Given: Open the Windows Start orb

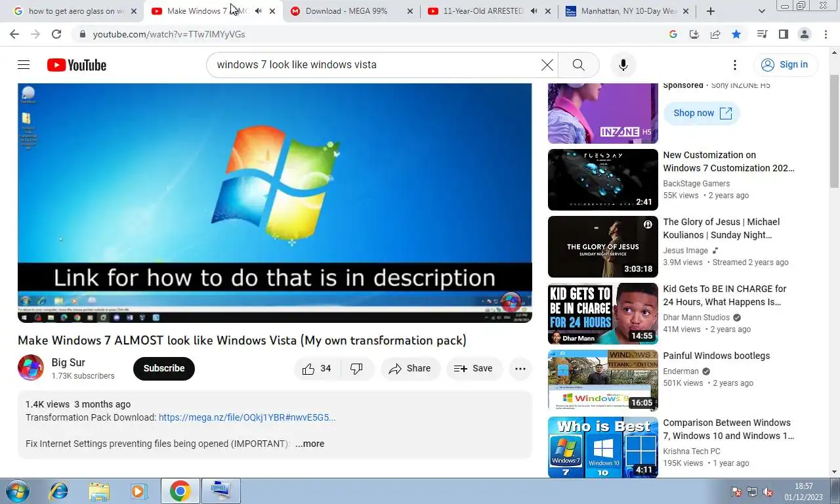Looking at the screenshot, I should point(18,491).
